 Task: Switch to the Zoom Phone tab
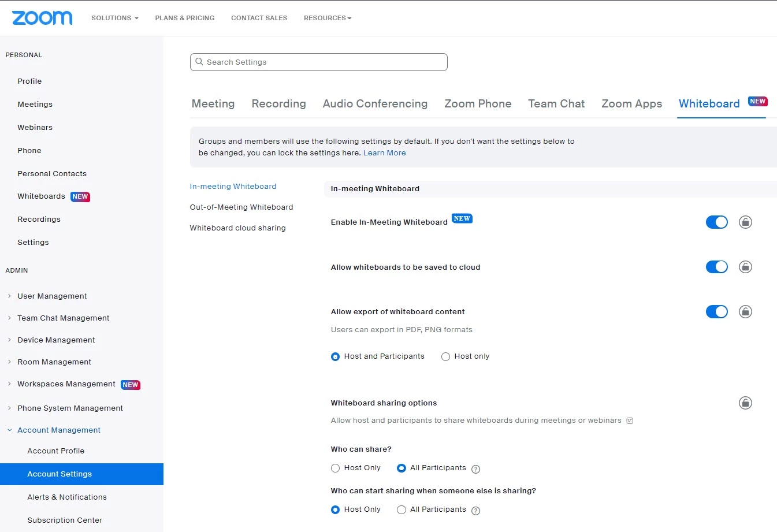point(478,104)
